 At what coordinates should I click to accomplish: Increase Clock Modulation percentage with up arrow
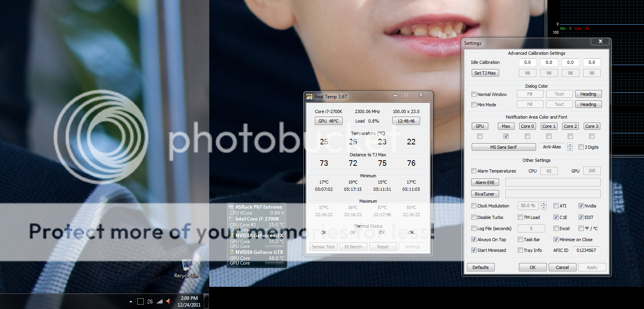pos(544,203)
